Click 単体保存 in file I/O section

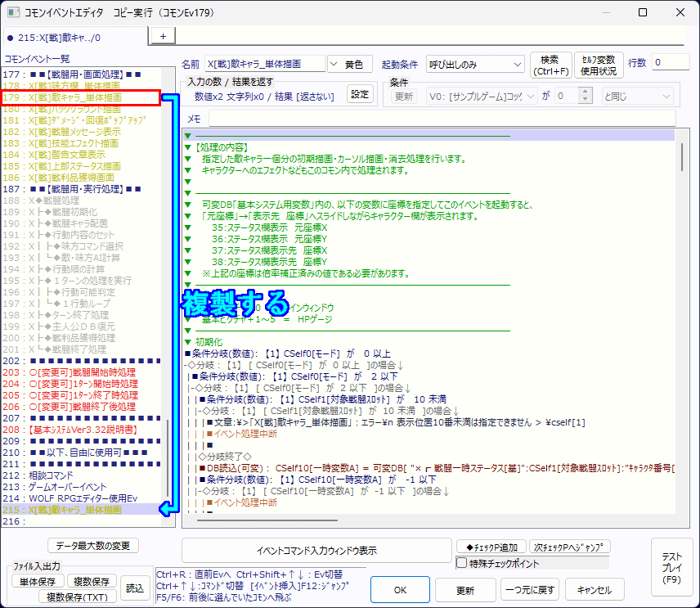[x=38, y=581]
